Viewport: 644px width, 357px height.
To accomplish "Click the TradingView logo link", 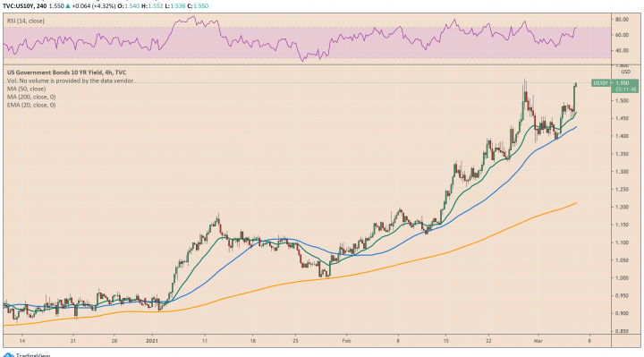I will pyautogui.click(x=26, y=354).
